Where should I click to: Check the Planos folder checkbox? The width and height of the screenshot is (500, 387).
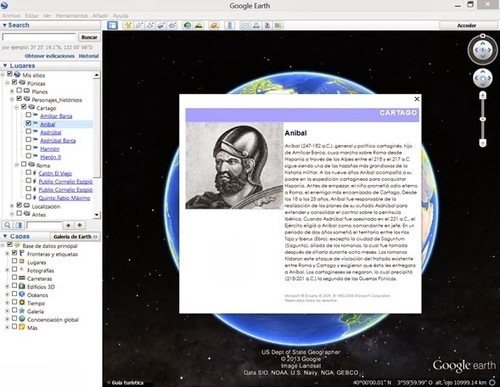[19, 90]
